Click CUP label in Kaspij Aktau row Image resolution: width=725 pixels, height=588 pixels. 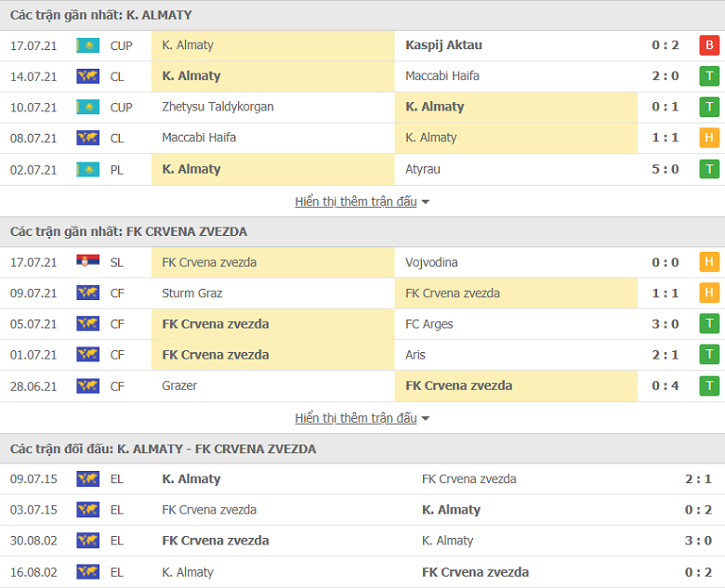coord(121,46)
